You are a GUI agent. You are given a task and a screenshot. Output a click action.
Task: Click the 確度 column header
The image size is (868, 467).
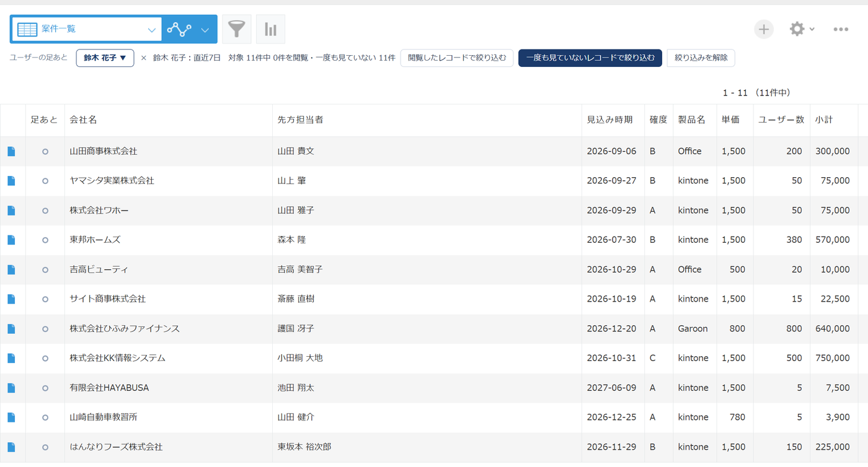click(x=658, y=120)
